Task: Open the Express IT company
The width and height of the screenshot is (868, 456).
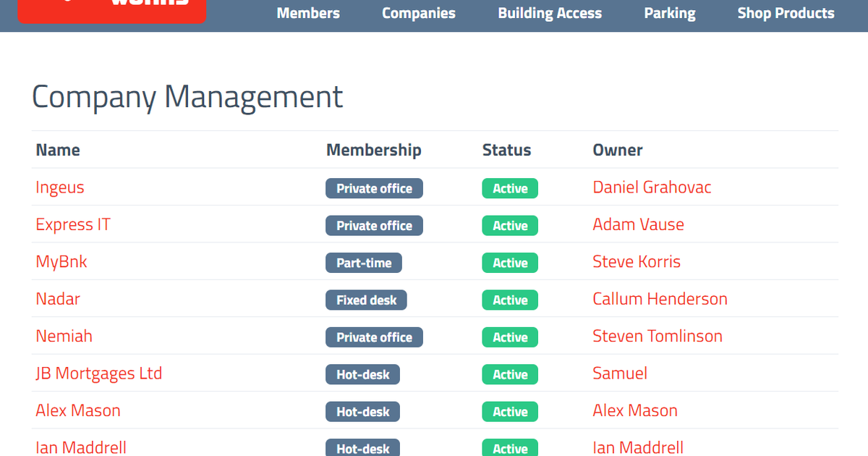Action: (73, 224)
